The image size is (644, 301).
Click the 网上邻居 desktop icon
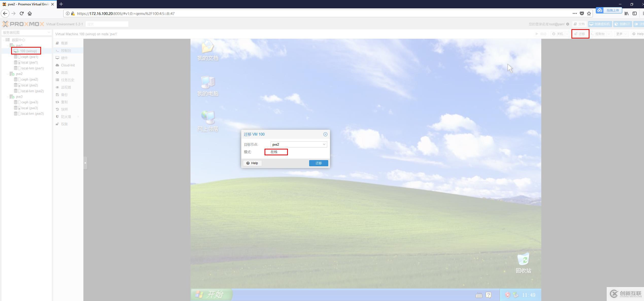208,118
